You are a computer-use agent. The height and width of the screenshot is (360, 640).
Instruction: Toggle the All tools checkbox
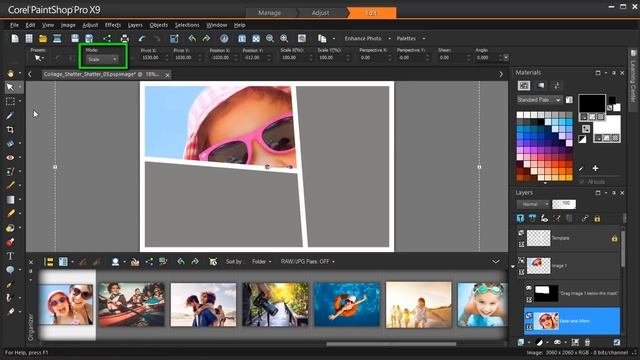pos(582,182)
